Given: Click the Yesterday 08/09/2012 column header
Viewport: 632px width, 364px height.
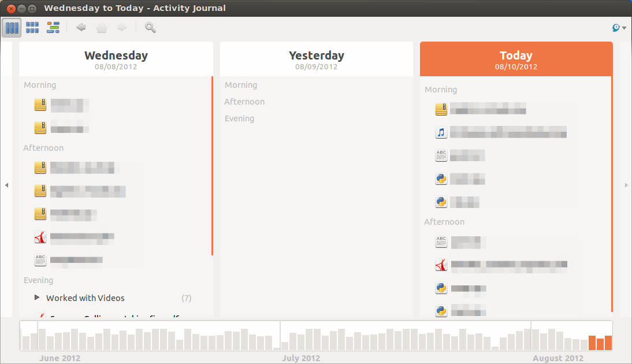Looking at the screenshot, I should click(x=317, y=60).
